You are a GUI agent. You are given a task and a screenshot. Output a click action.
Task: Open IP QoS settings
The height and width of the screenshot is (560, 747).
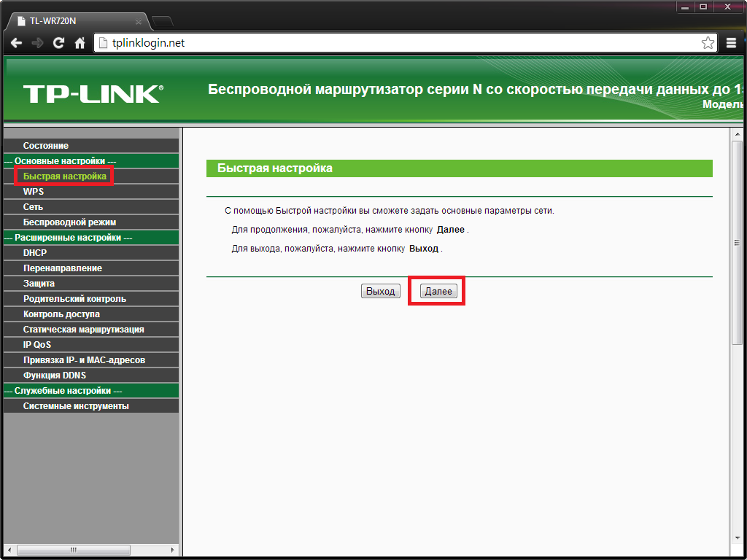pyautogui.click(x=38, y=344)
